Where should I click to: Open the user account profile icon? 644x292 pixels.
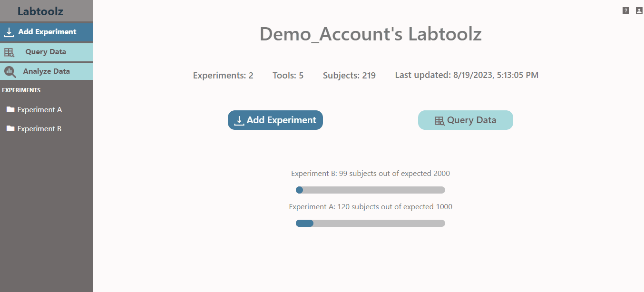click(639, 10)
